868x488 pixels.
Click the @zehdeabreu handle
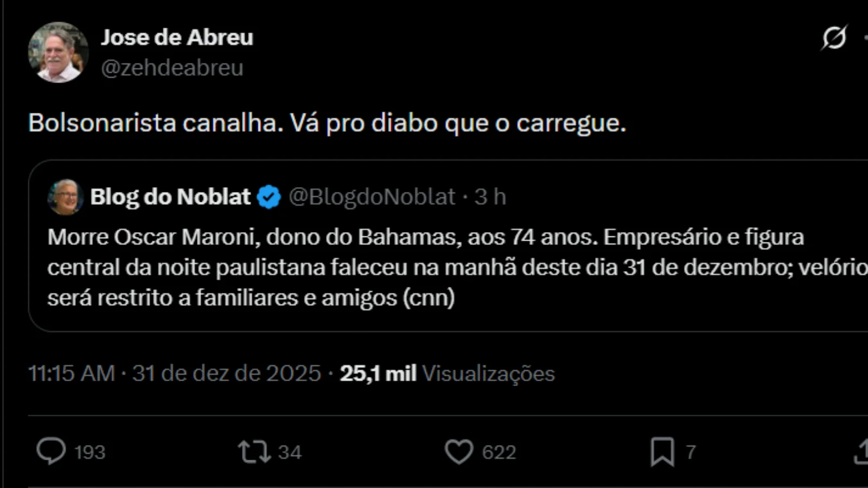point(172,68)
